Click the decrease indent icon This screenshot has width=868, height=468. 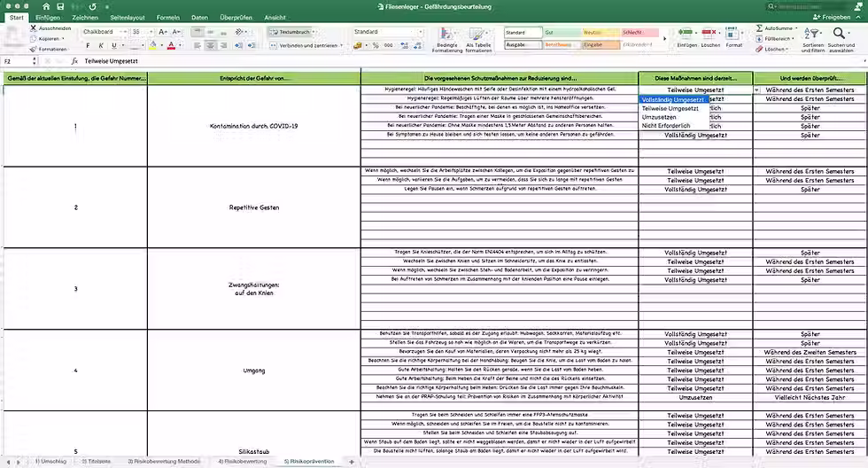pyautogui.click(x=238, y=45)
